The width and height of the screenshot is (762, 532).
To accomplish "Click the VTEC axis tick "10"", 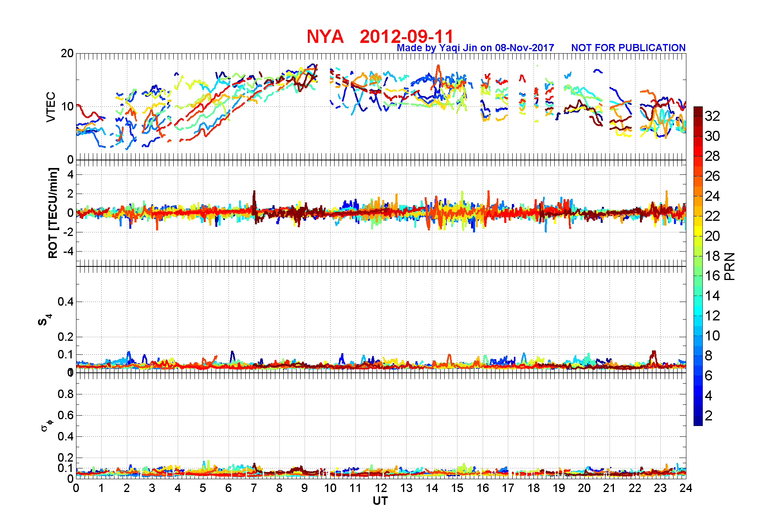I will coord(67,106).
